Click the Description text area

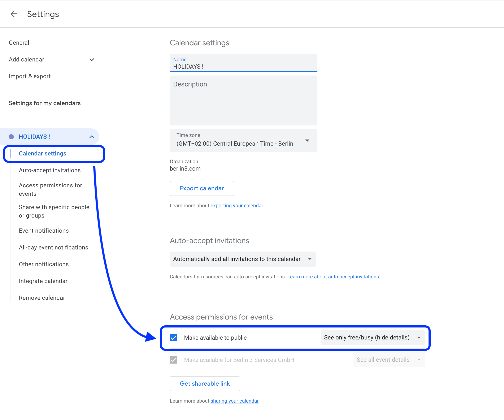243,101
